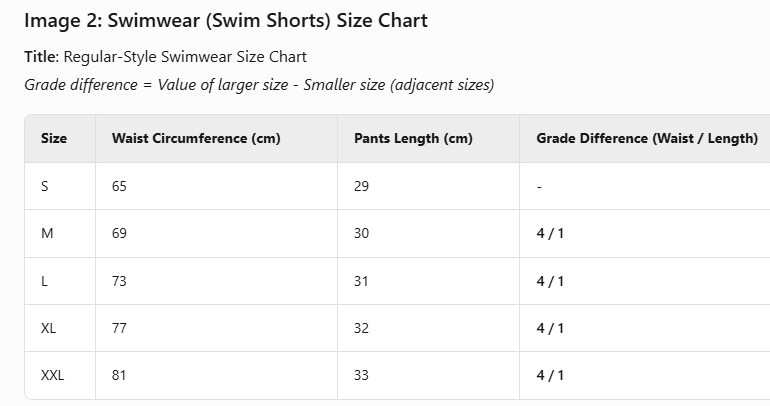This screenshot has height=406, width=770.
Task: Click the waist value 65 cell
Action: [x=120, y=186]
